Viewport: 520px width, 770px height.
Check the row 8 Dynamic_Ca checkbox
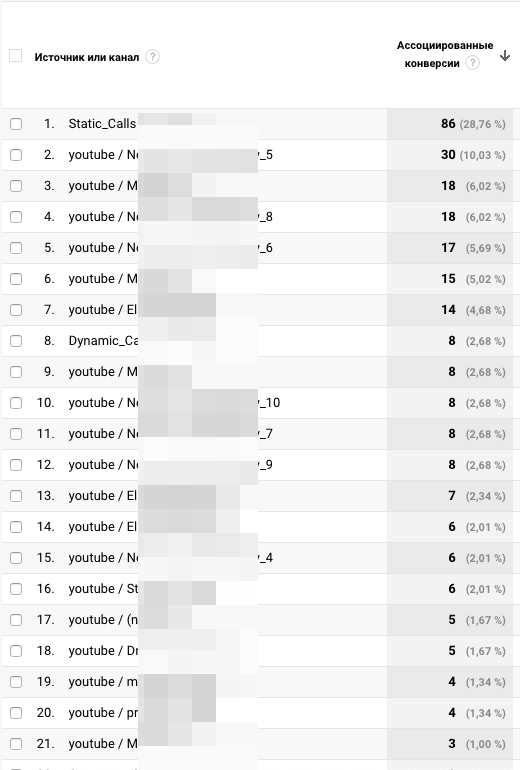(x=16, y=341)
